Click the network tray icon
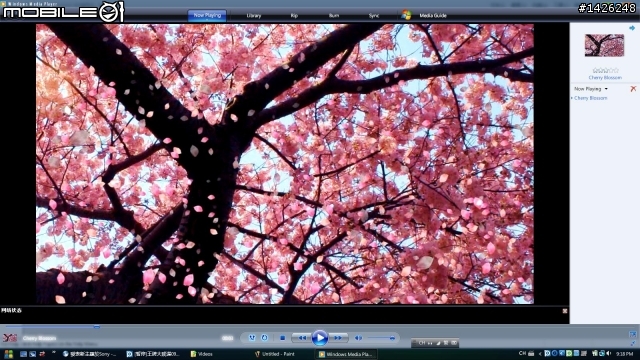Image resolution: width=640 pixels, height=360 pixels. tap(602, 353)
